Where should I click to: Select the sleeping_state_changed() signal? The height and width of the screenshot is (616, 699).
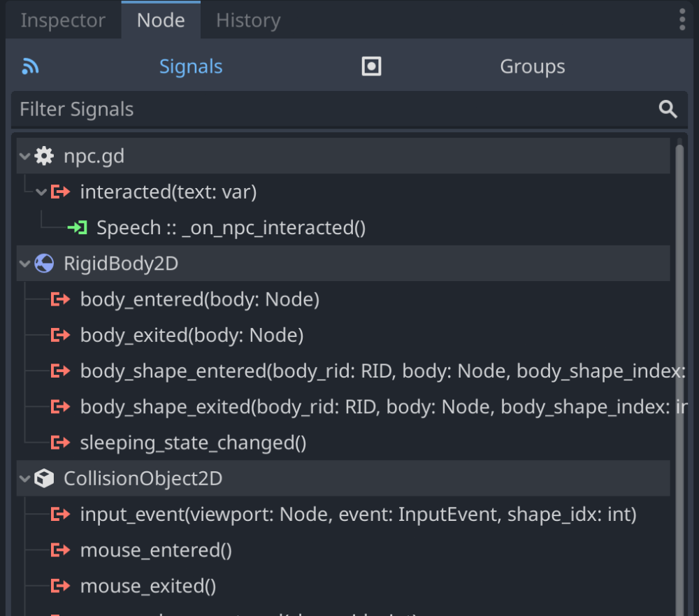(x=193, y=443)
